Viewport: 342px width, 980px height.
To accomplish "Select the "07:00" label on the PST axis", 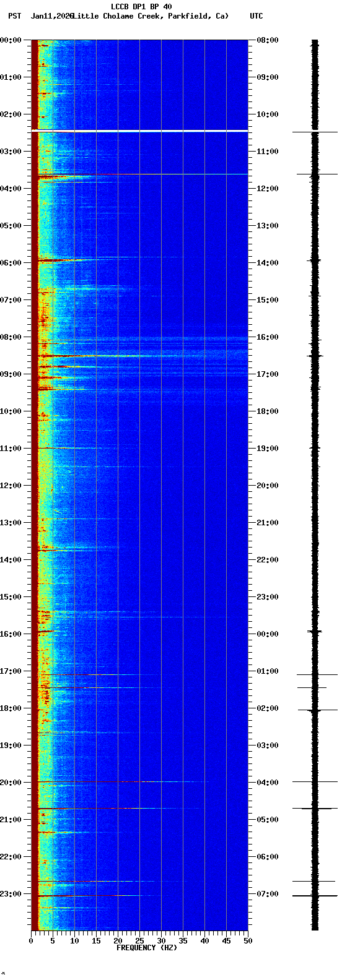I will (11, 300).
